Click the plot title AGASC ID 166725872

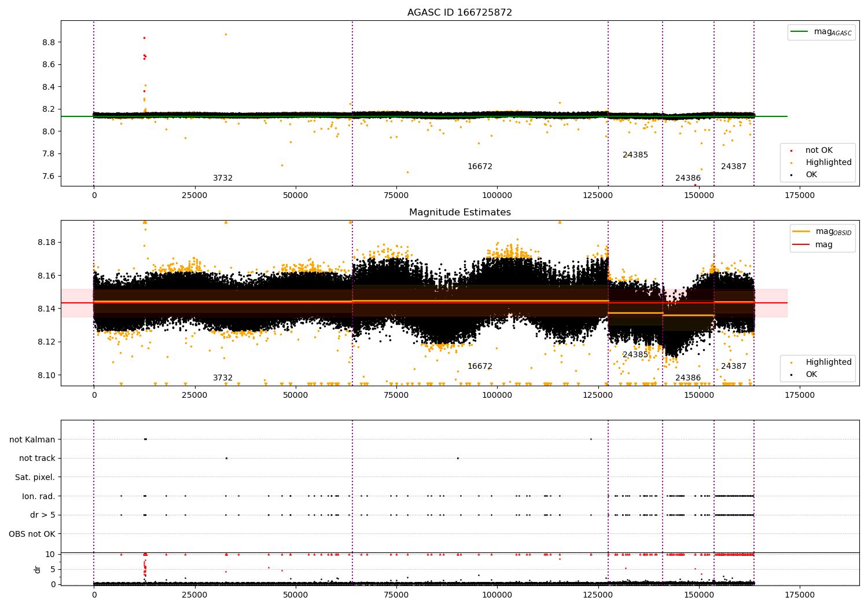coord(459,13)
